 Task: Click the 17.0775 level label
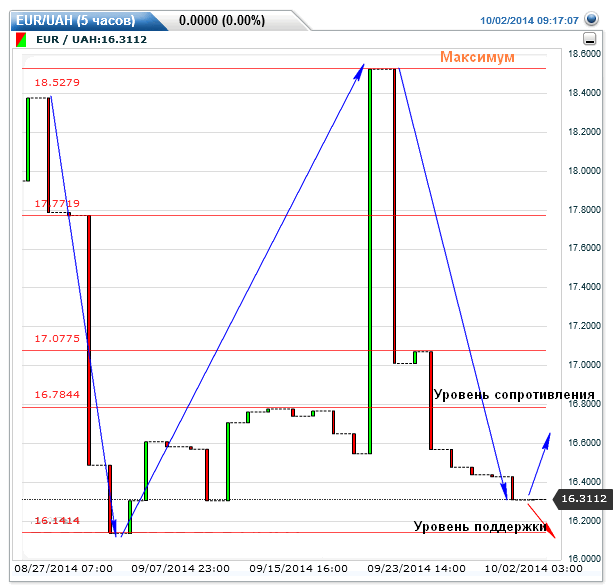[x=57, y=339]
